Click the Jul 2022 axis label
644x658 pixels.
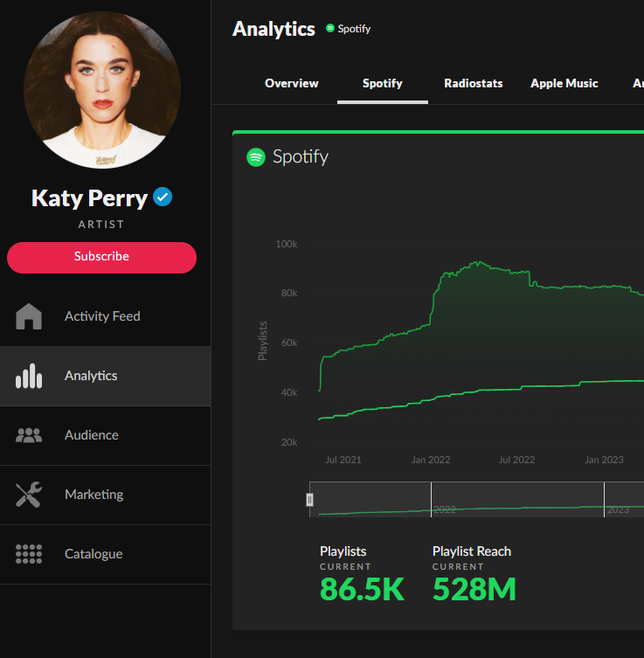coord(516,460)
